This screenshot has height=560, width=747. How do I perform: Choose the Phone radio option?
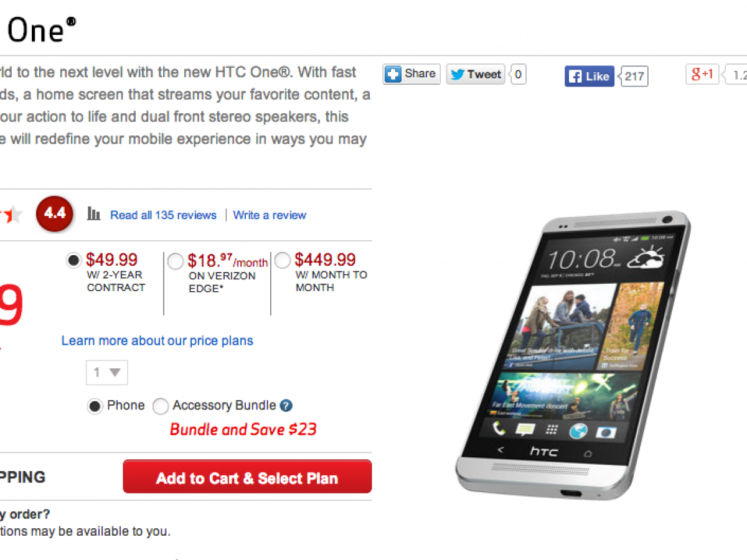click(95, 406)
